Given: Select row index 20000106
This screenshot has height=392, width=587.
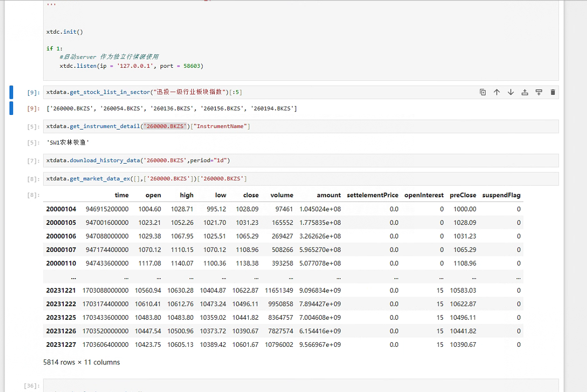Looking at the screenshot, I should (x=61, y=236).
